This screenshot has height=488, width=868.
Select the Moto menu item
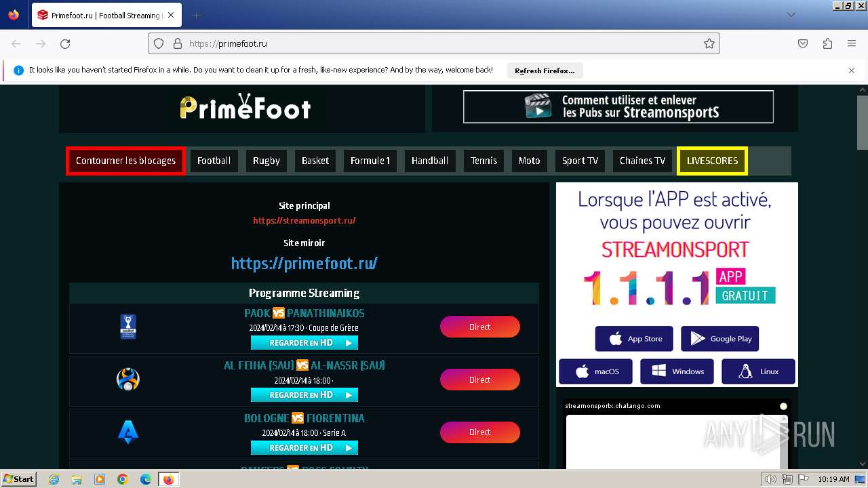pos(529,161)
